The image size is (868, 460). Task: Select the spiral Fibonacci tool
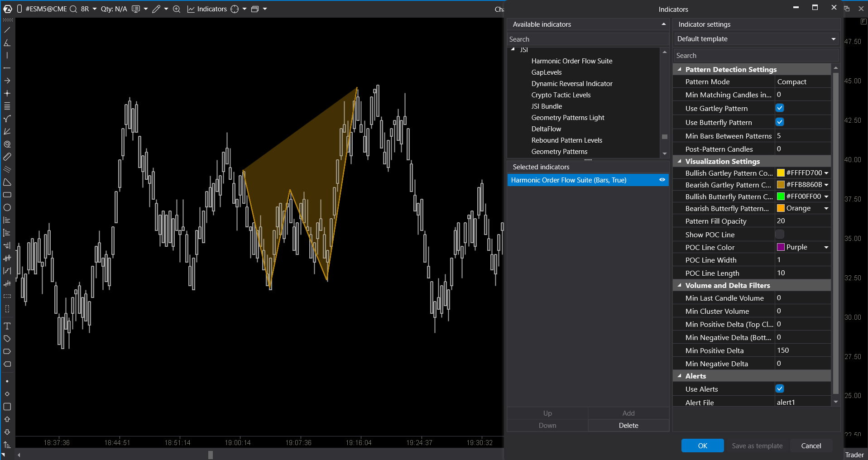(x=7, y=144)
